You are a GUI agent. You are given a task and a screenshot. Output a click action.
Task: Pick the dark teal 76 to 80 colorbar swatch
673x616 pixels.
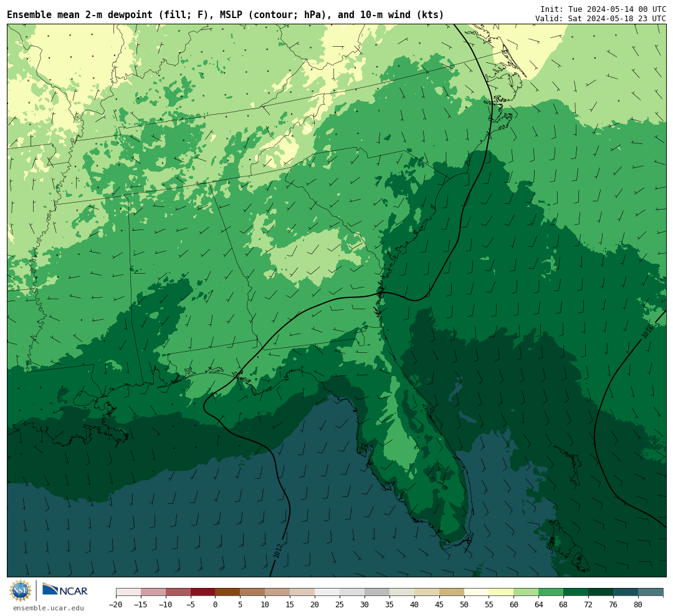point(626,592)
